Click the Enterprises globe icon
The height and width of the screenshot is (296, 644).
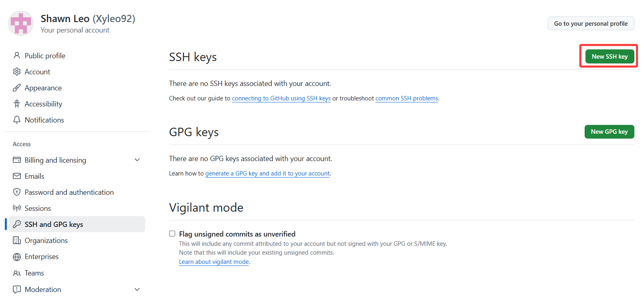17,257
